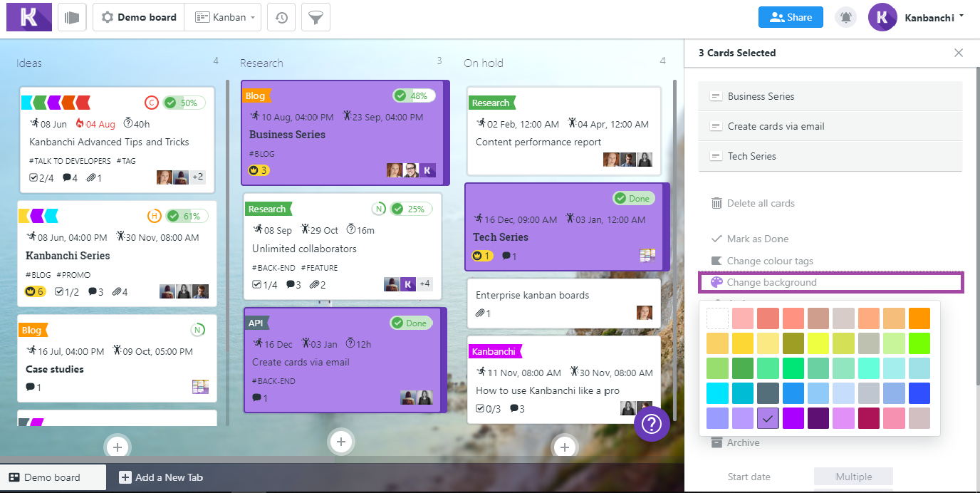
Task: Click the Archive box icon
Action: coord(716,442)
